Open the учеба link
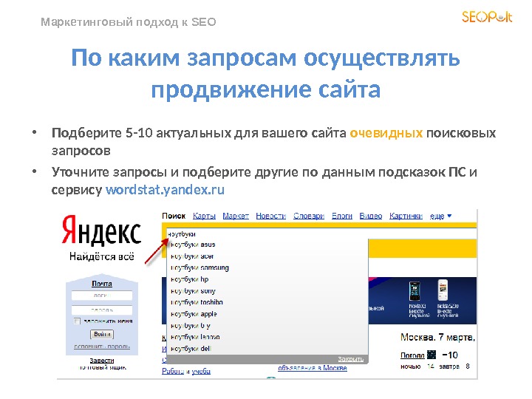 [x=201, y=371]
